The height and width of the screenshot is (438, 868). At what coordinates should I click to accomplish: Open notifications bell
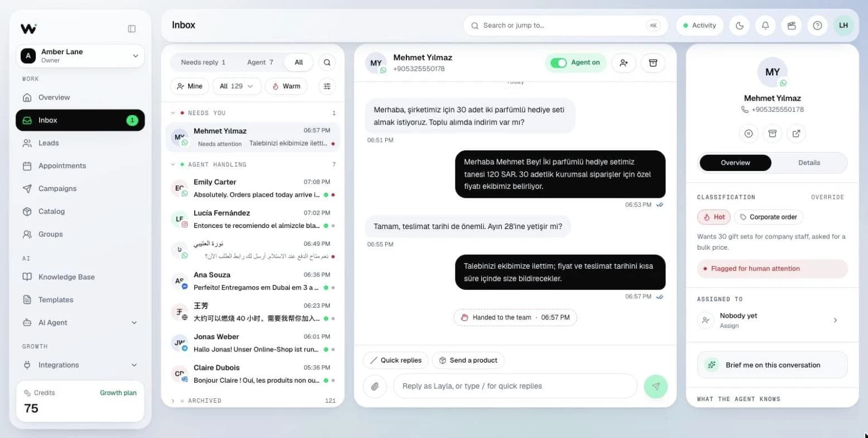pos(765,26)
